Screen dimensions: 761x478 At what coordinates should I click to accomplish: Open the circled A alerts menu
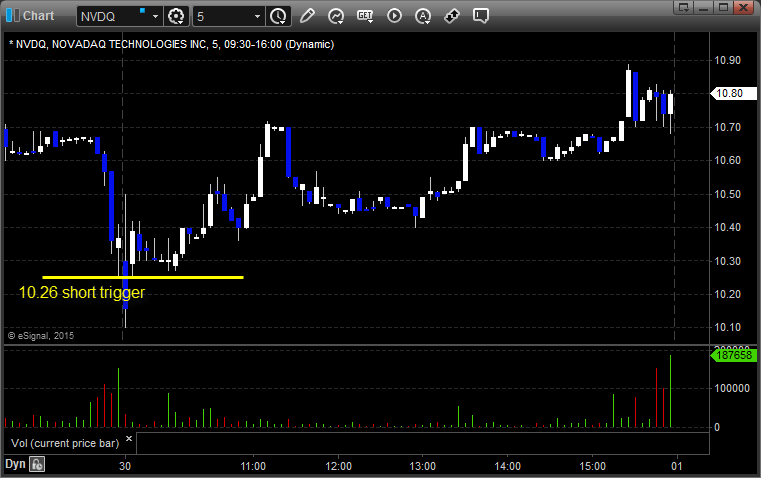click(423, 16)
